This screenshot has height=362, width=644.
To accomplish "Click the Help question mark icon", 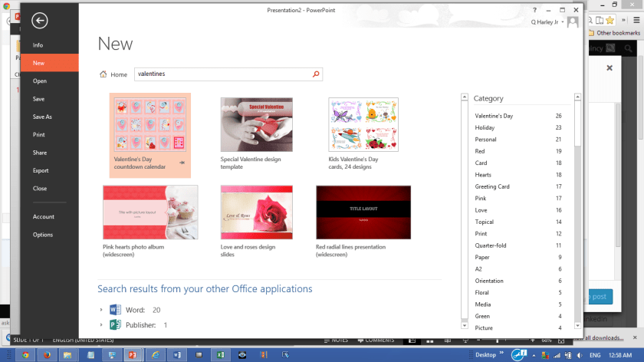I will 535,10.
